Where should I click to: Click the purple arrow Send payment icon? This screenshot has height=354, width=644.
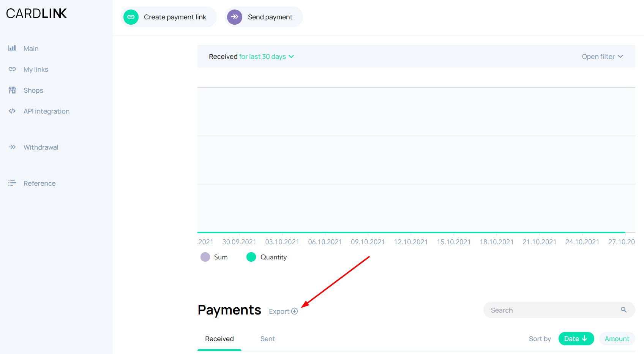235,17
